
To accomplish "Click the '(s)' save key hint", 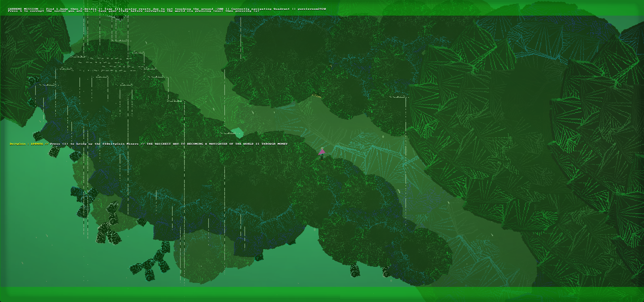I will click(256, 11).
